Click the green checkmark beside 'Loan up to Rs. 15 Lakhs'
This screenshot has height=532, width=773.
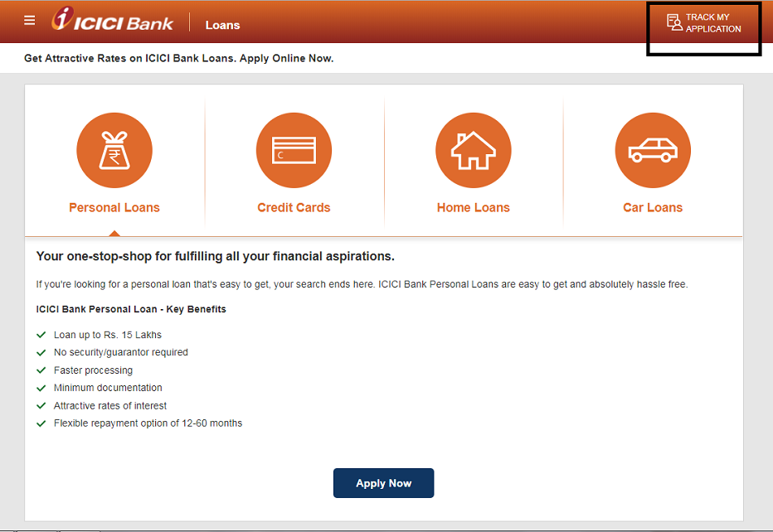[x=41, y=335]
